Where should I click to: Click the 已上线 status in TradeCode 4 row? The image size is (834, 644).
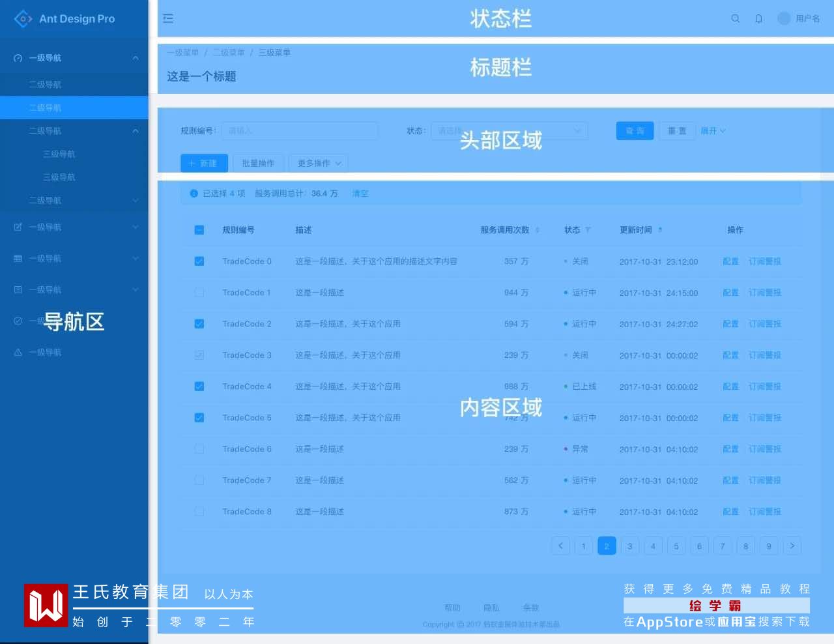pyautogui.click(x=584, y=387)
